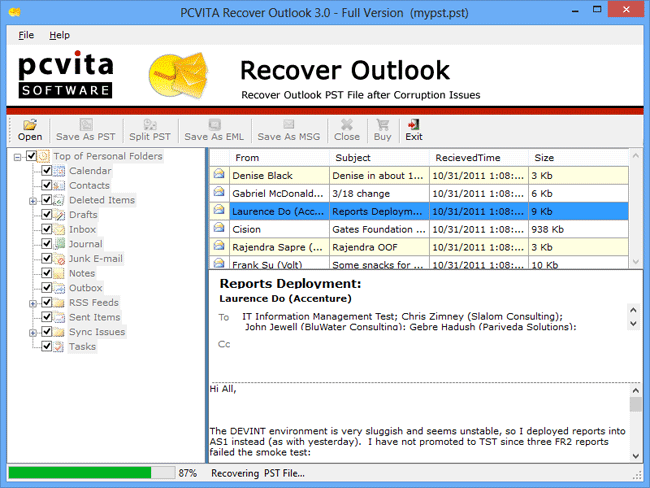Open the Help menu

click(59, 35)
